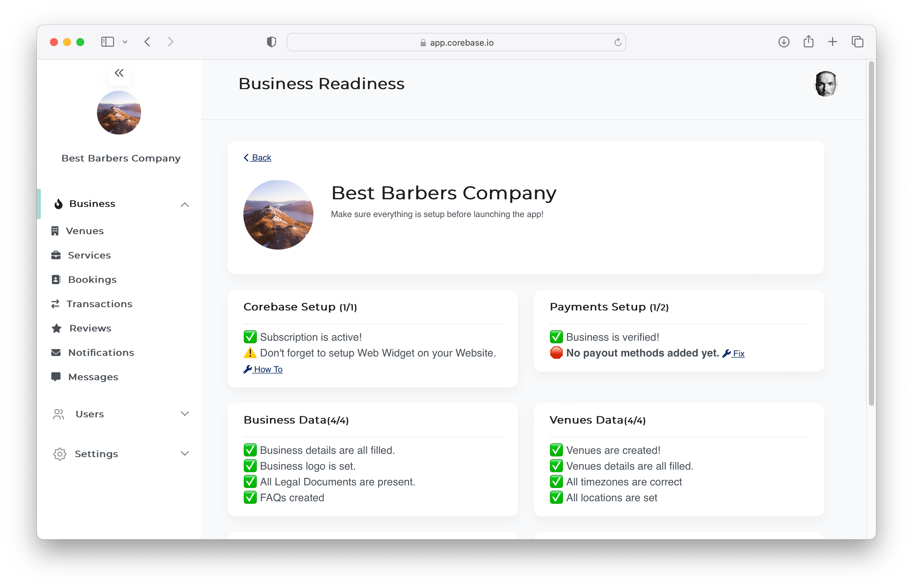Click the Business flame icon
The image size is (913, 588).
coord(59,204)
